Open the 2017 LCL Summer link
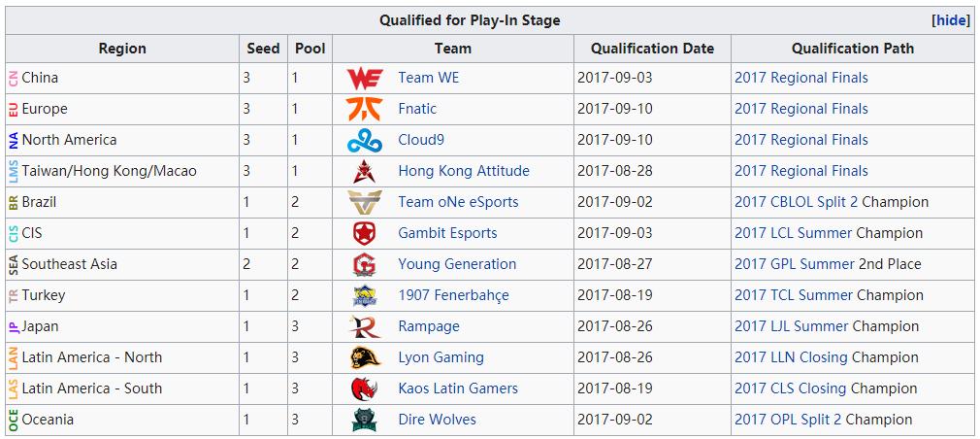 793,233
